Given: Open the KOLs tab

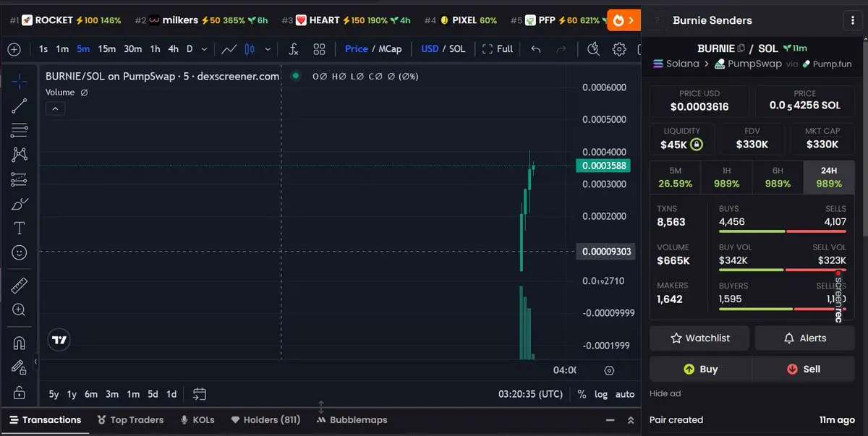Looking at the screenshot, I should click(x=197, y=420).
